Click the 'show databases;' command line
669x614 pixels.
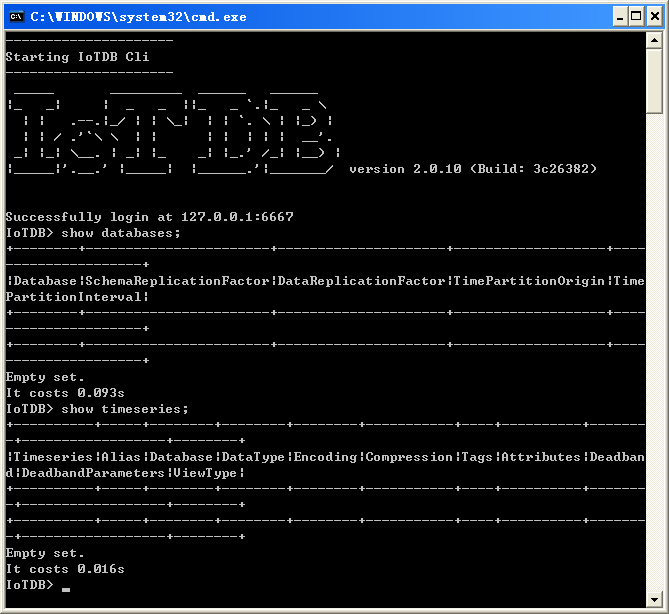coord(93,233)
